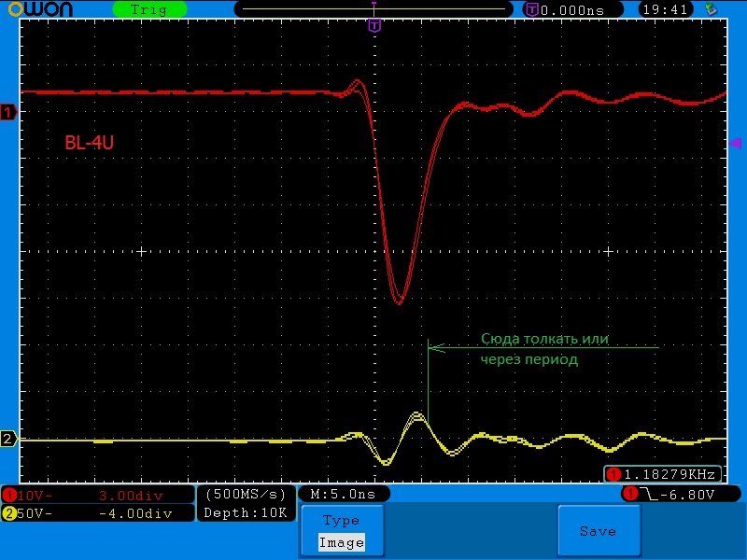Click the purple trigger level arrow
The height and width of the screenshot is (560, 747).
(735, 143)
